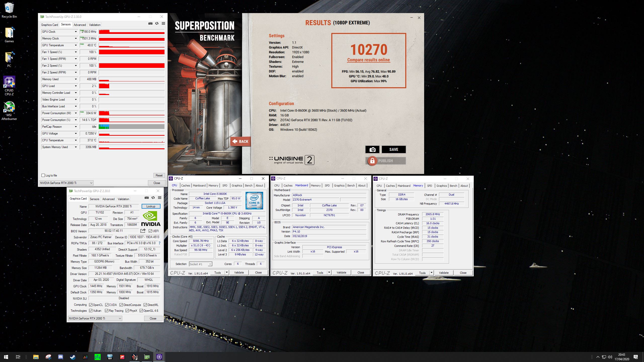
Task: Open the Memory Used sensor dropdown arrow
Action: pos(75,79)
